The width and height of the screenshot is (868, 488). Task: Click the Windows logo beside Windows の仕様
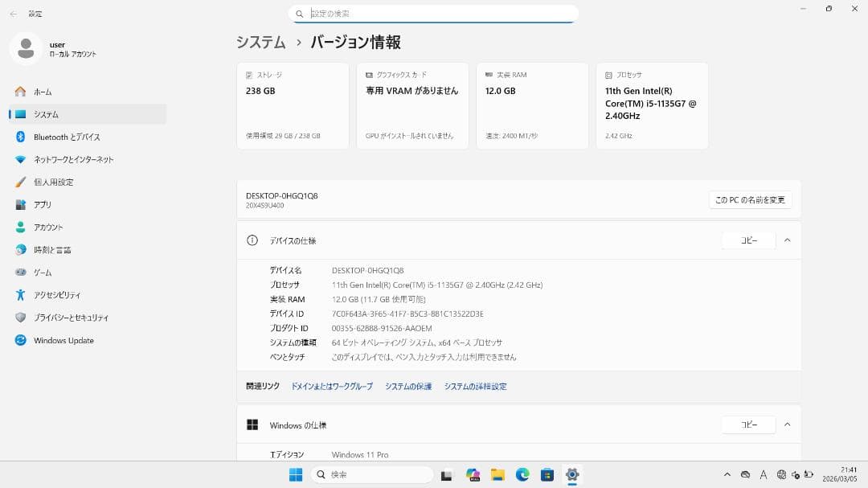(252, 424)
